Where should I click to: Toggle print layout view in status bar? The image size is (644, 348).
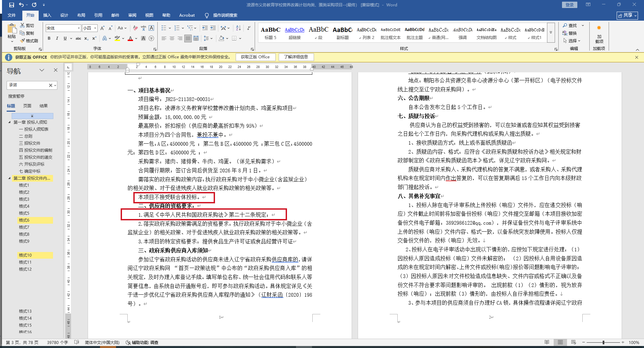pos(560,342)
